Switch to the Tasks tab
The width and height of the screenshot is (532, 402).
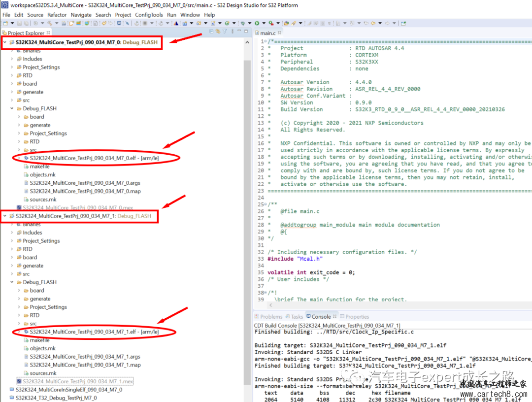click(x=295, y=316)
